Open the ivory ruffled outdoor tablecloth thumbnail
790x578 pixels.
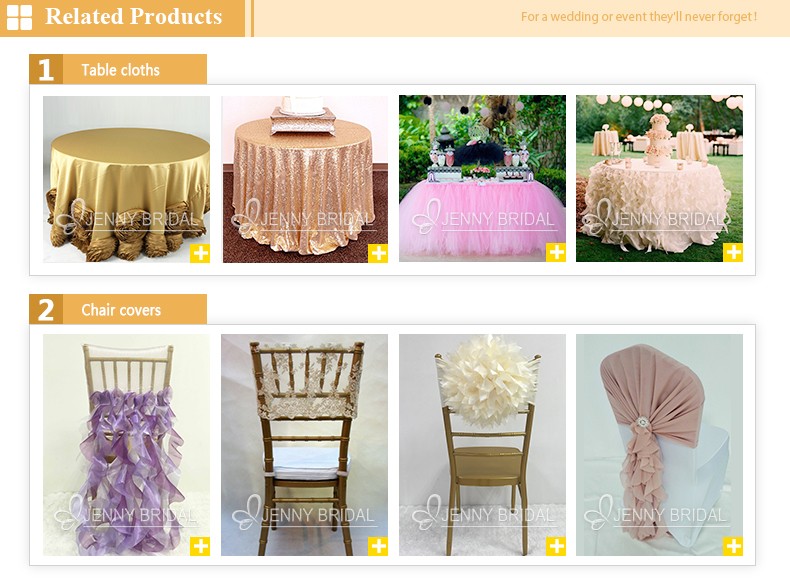(x=660, y=178)
